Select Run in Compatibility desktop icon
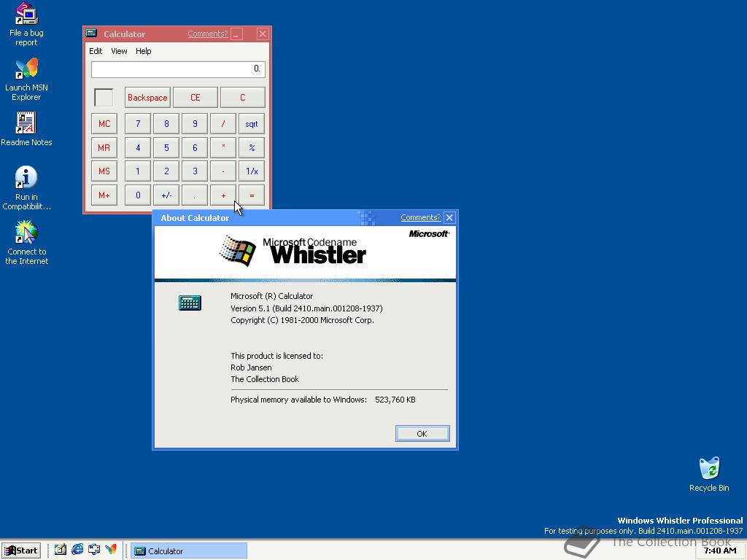The image size is (747, 560). coord(26,188)
